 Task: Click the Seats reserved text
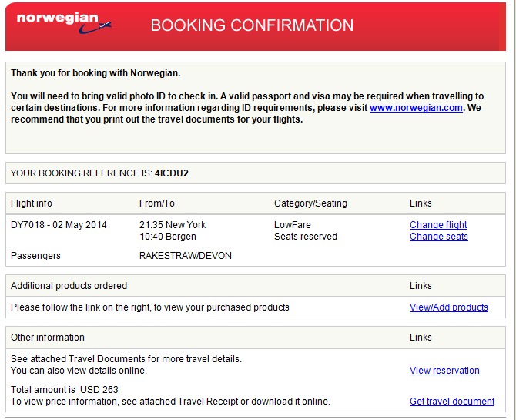point(306,237)
